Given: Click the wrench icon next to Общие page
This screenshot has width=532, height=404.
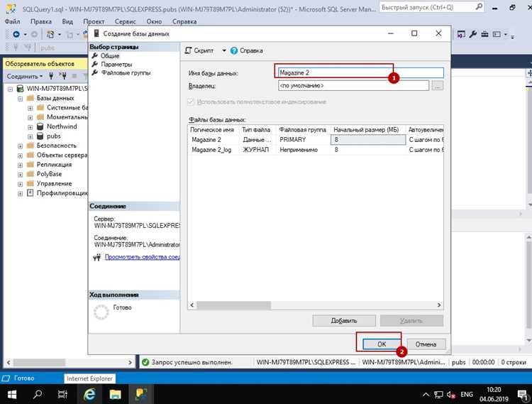Looking at the screenshot, I should click(x=95, y=55).
